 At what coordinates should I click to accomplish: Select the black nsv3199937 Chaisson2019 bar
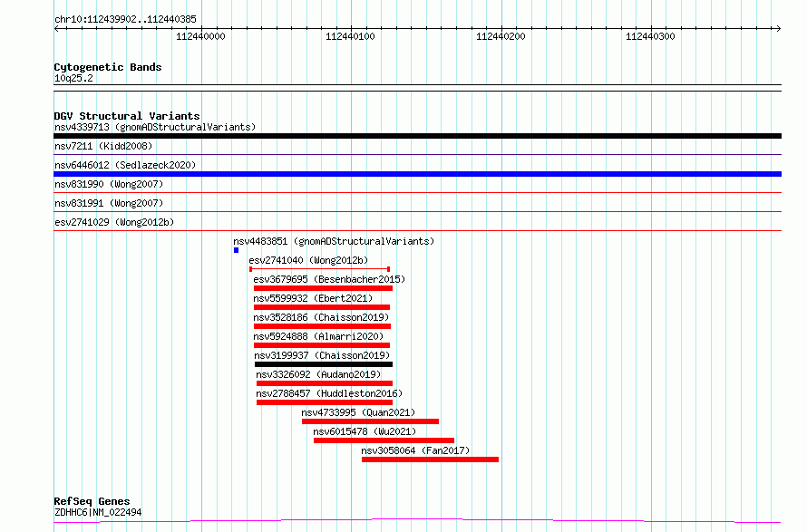pos(323,364)
